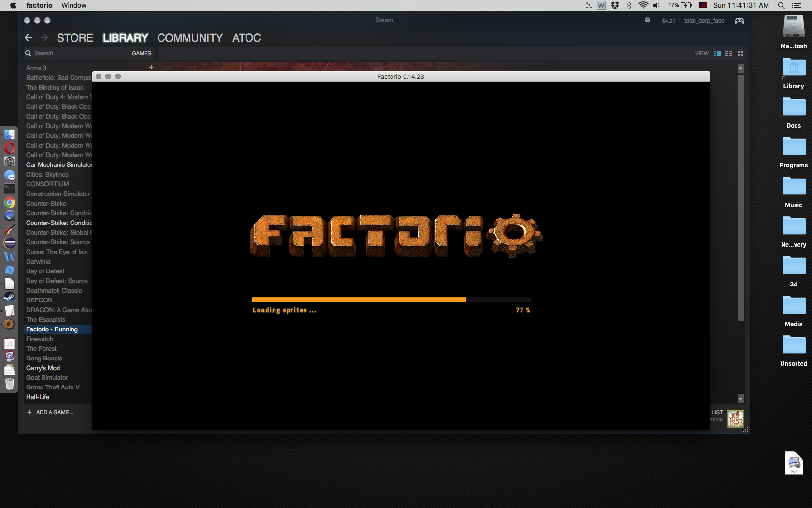Screen dimensions: 812x508
Task: Switch to Steam via its dock icon
Action: coord(10,297)
